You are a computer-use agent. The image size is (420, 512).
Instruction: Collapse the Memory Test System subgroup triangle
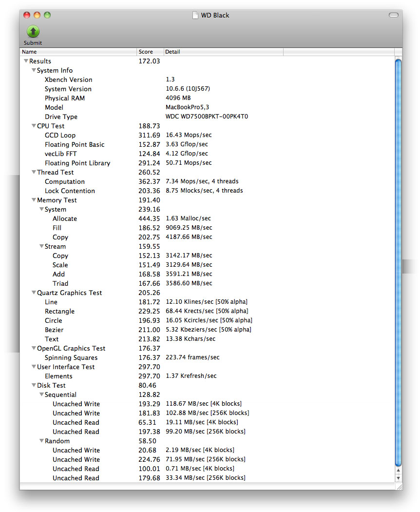pos(41,209)
